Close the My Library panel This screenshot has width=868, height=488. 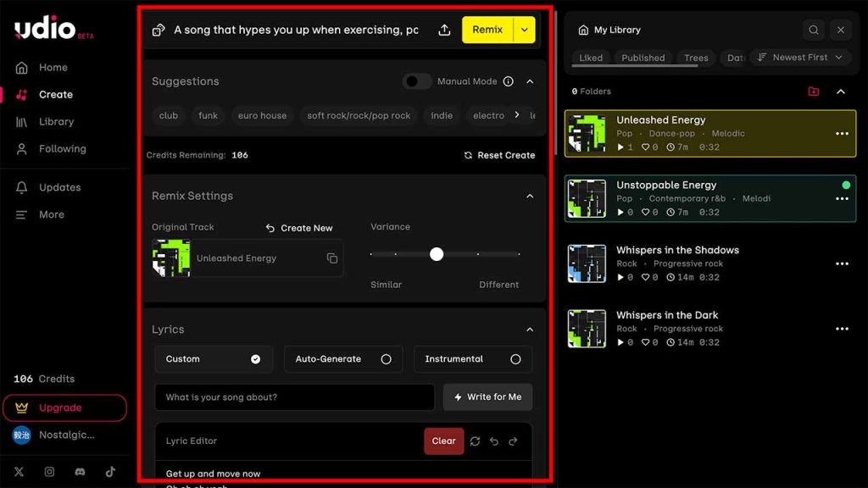[840, 30]
